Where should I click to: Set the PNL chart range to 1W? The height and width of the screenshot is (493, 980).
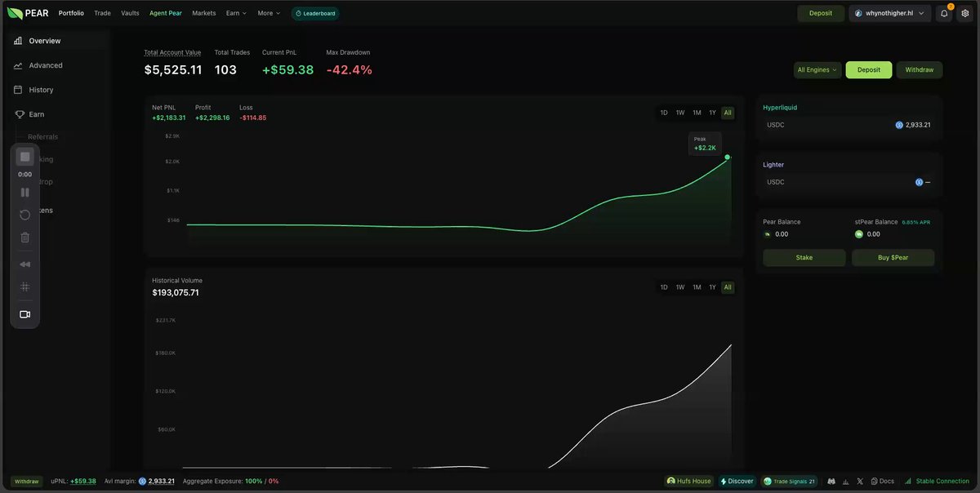pos(680,113)
